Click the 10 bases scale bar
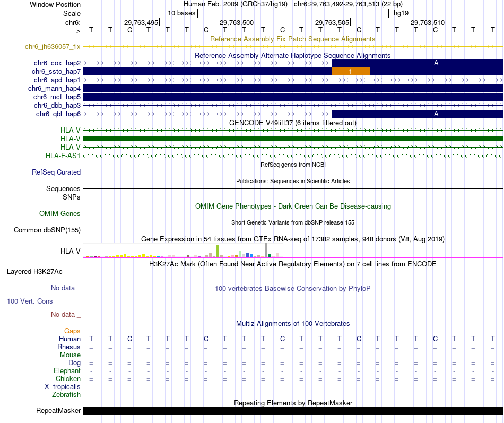This screenshot has width=504, height=423. coord(293,13)
